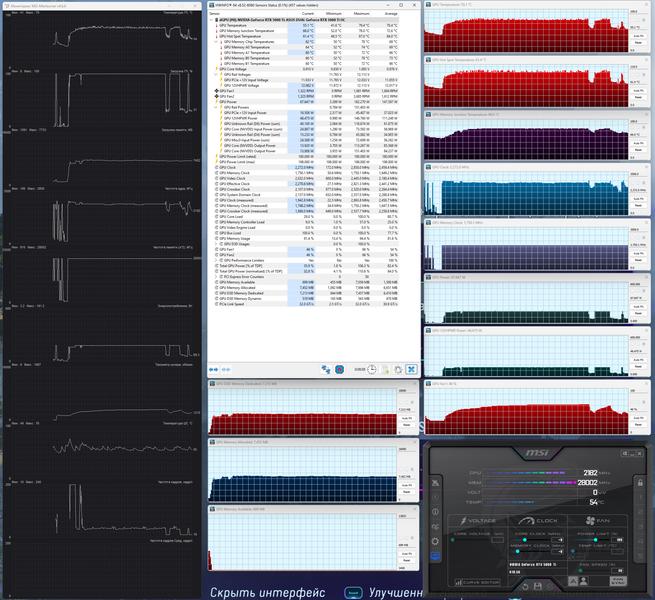Click the Current column header
This screenshot has width=655, height=600.
point(307,14)
